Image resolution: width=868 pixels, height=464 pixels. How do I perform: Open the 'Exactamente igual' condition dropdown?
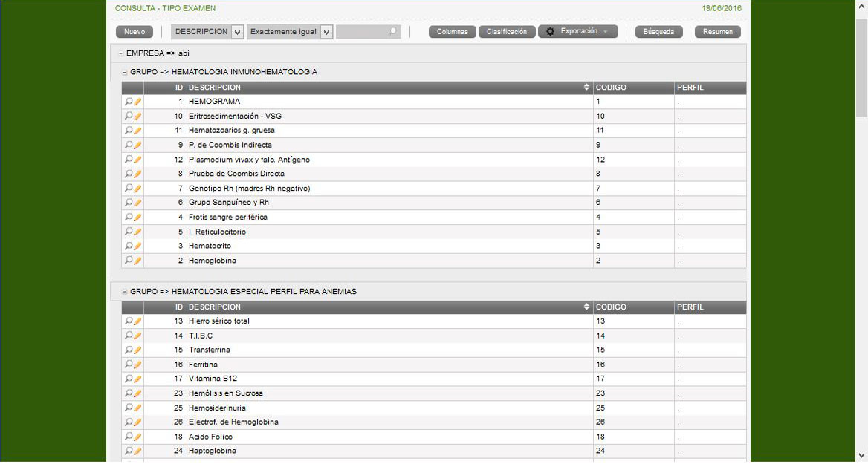click(326, 32)
